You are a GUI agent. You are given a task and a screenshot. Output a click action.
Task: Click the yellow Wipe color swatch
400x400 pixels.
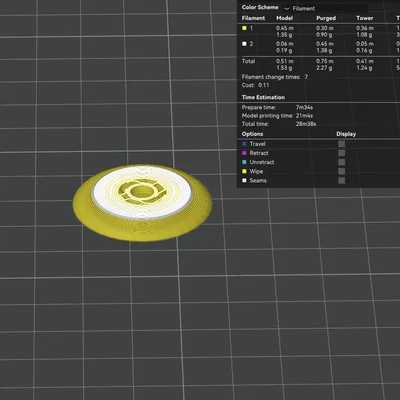[x=244, y=171]
